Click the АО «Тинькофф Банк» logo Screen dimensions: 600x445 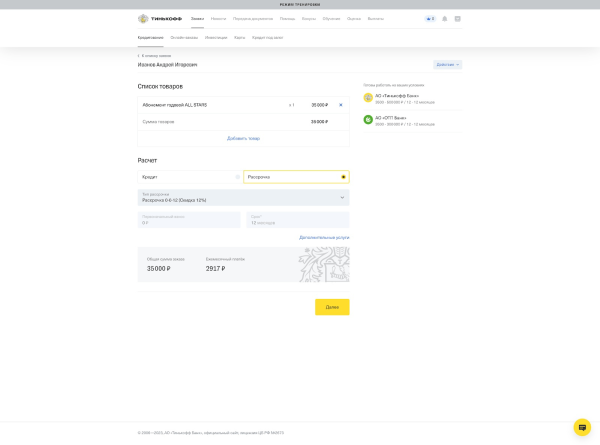(368, 98)
